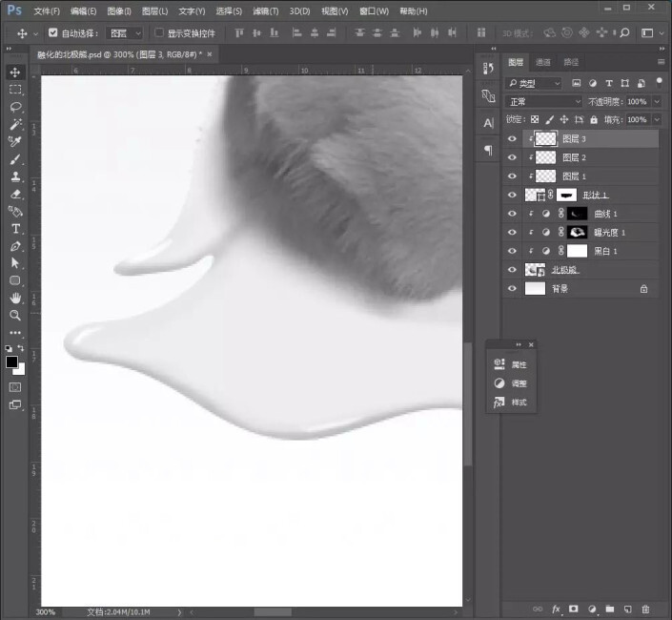
Task: Click the delete layer trash icon
Action: pos(645,609)
